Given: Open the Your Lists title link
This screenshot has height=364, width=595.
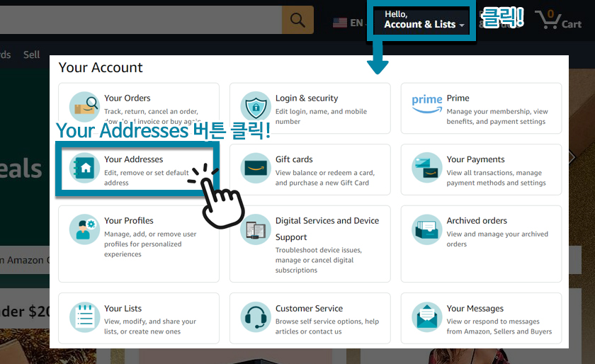Looking at the screenshot, I should pos(123,308).
